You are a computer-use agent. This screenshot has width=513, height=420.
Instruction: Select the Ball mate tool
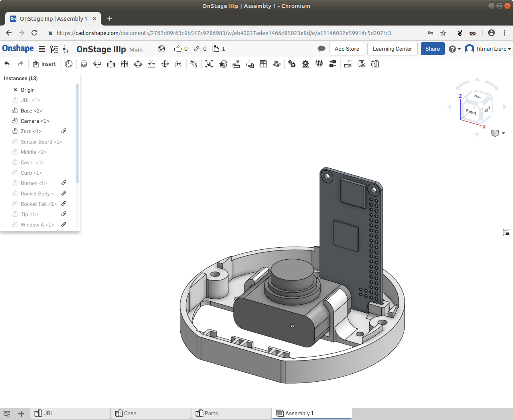pyautogui.click(x=165, y=64)
